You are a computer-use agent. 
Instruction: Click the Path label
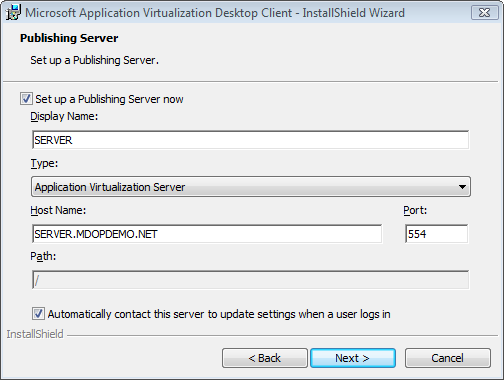click(x=43, y=256)
